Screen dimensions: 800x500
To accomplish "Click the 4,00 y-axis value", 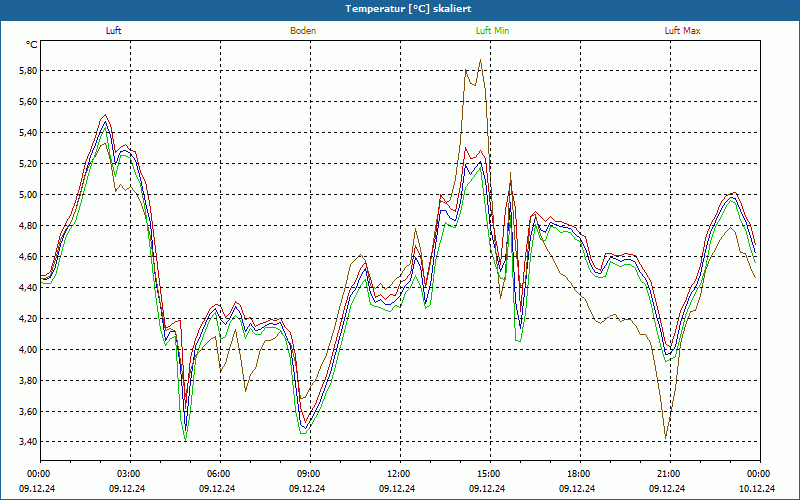I will click(x=28, y=349).
